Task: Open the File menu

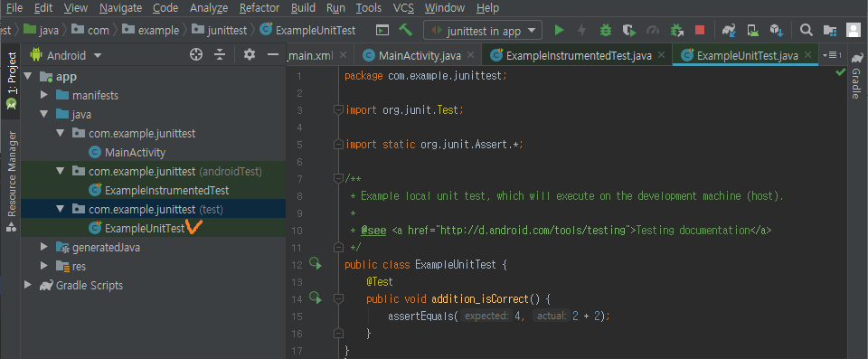Action: tap(14, 8)
